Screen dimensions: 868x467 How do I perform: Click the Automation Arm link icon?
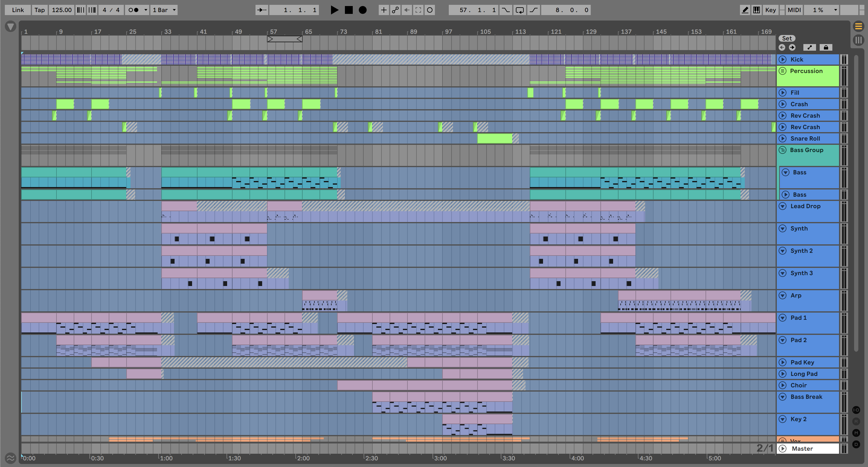click(395, 10)
